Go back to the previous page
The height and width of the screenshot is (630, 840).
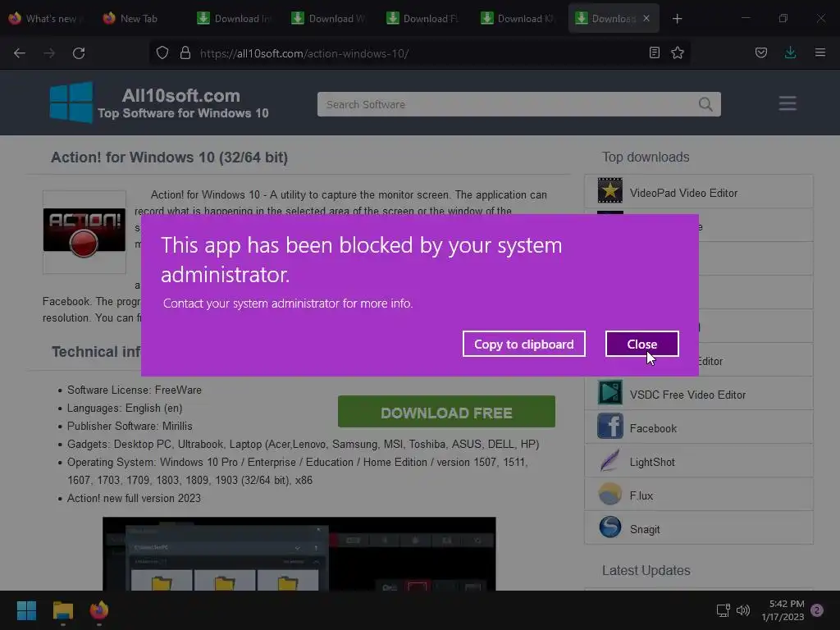[x=20, y=53]
